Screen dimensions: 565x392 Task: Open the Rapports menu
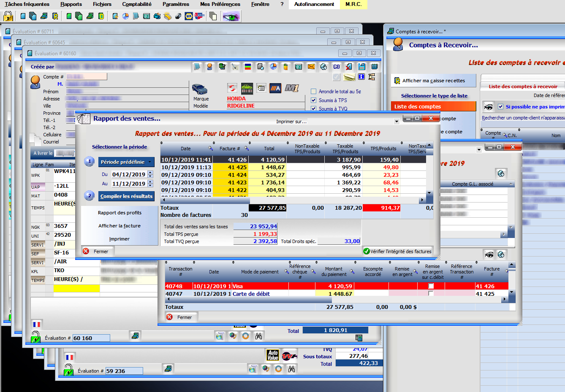click(x=71, y=4)
